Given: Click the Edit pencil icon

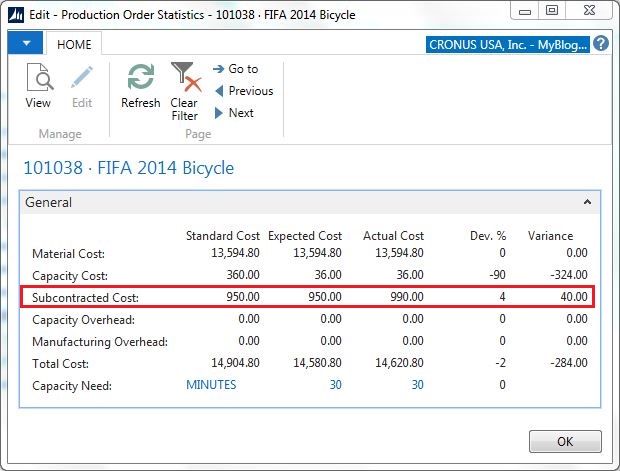Looking at the screenshot, I should coord(82,77).
